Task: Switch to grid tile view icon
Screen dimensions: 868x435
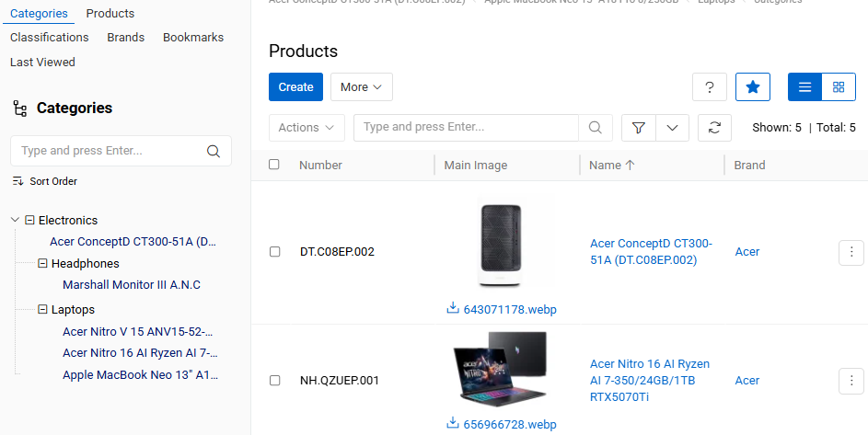Action: pos(839,86)
